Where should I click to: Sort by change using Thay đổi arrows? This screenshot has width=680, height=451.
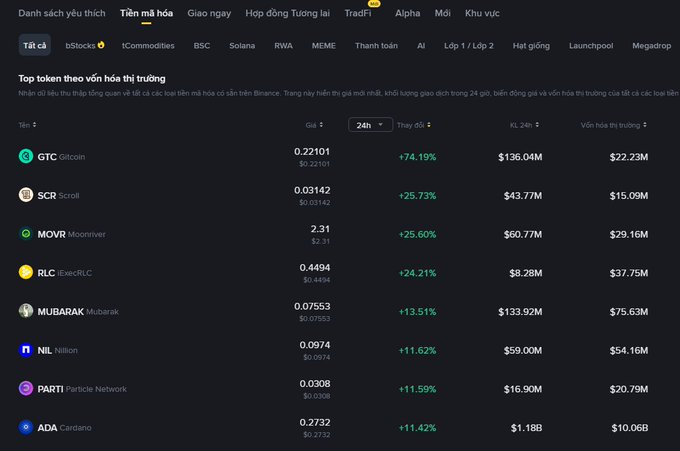pos(429,125)
